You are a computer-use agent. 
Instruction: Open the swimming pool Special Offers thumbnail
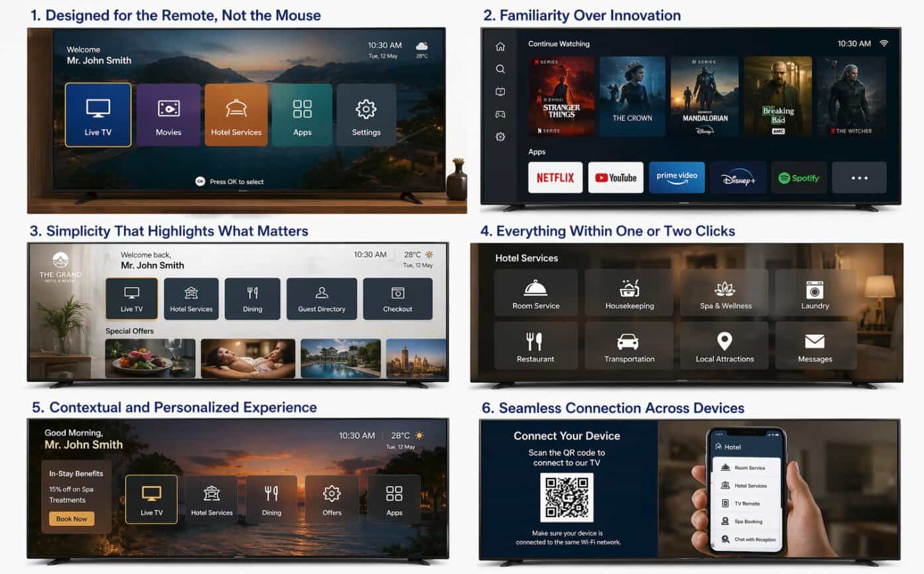point(341,359)
